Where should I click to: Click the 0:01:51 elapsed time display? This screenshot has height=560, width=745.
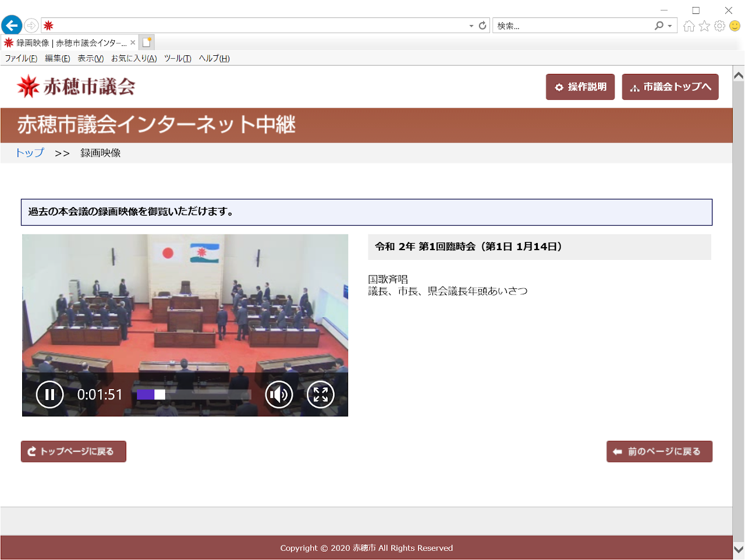point(100,395)
